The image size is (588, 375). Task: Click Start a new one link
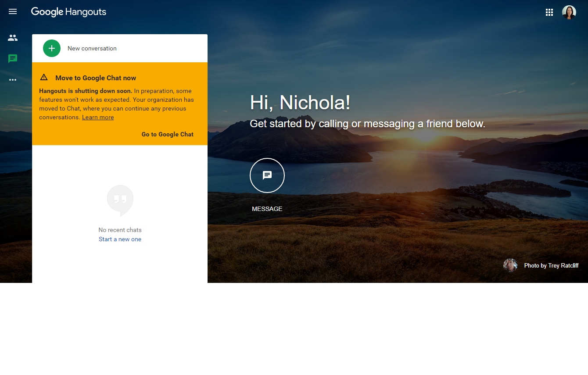click(120, 239)
